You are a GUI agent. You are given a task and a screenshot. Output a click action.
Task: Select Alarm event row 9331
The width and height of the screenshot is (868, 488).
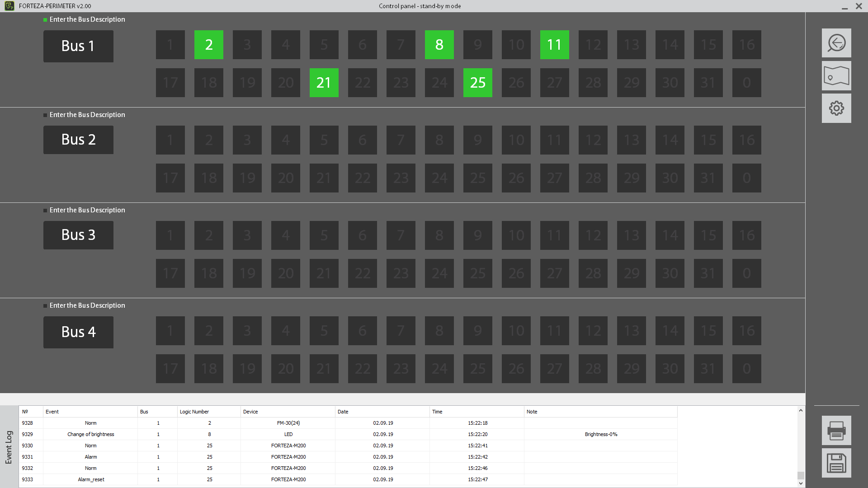(348, 457)
